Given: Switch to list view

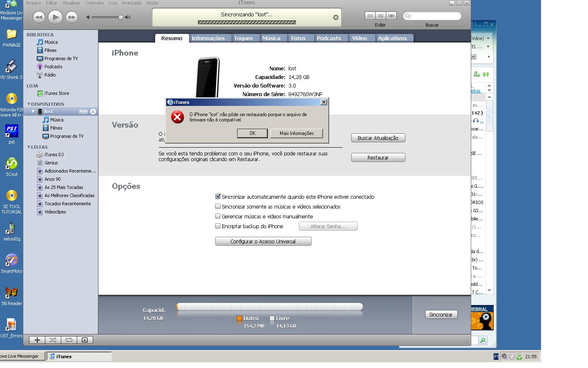Looking at the screenshot, I should 370,16.
